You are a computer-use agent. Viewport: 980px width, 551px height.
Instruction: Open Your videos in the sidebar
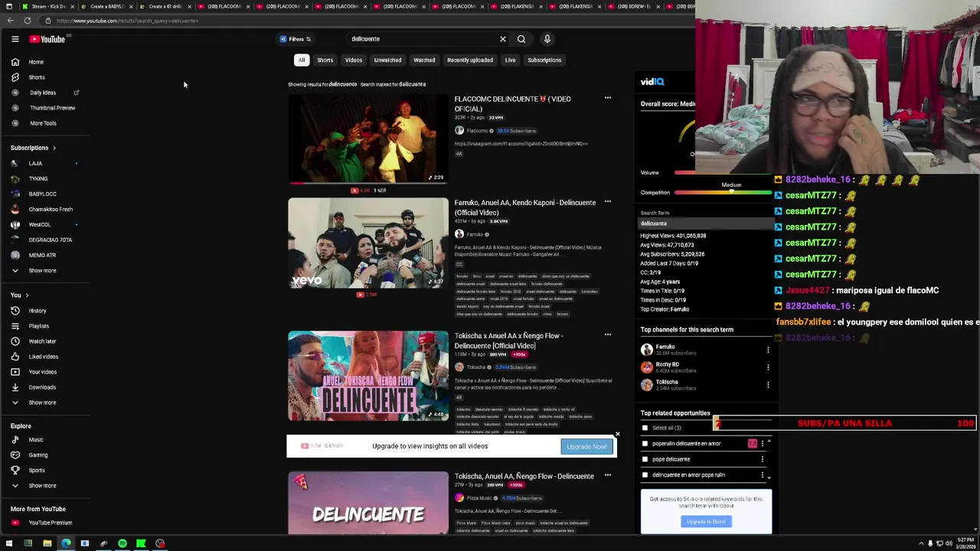[44, 372]
